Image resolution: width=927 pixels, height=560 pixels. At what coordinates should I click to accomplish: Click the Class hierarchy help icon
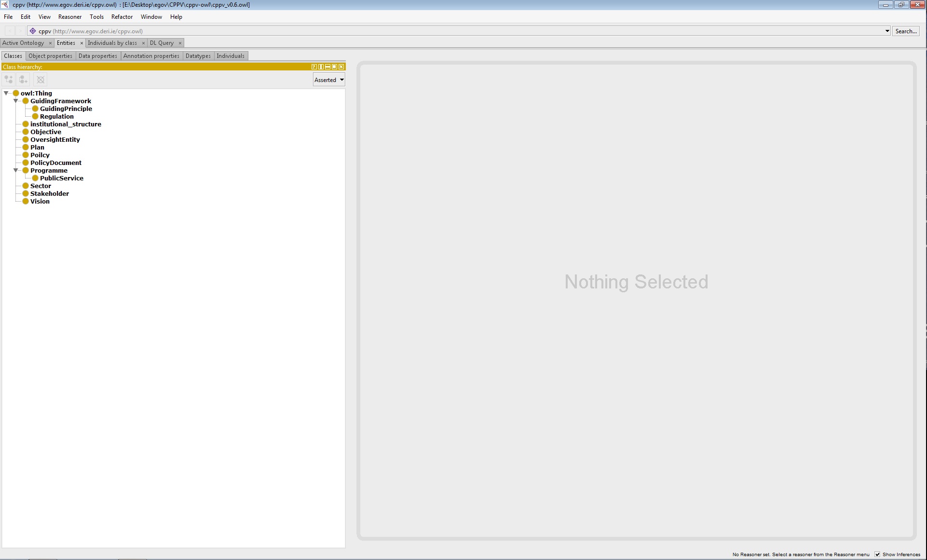(x=314, y=67)
